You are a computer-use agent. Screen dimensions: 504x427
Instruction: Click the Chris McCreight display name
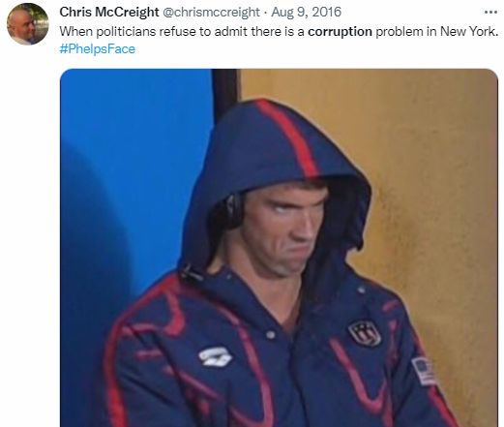(109, 13)
